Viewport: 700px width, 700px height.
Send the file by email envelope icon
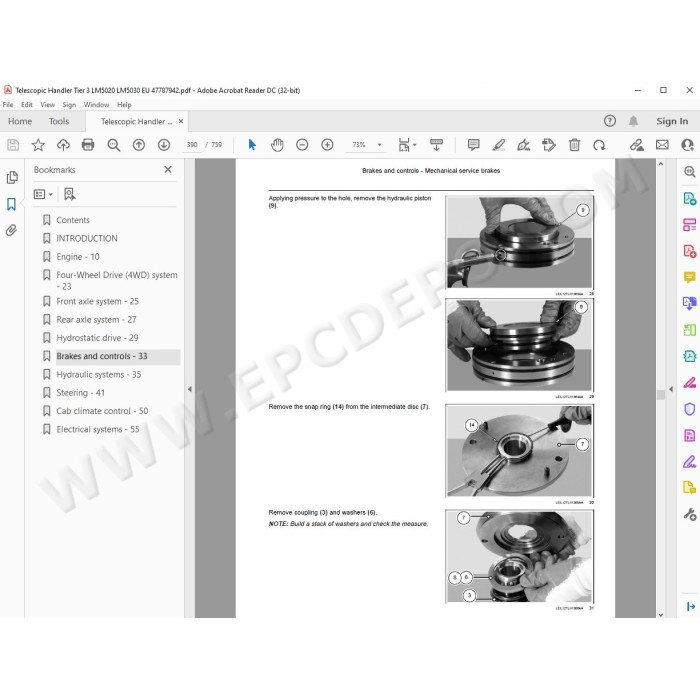click(x=662, y=145)
